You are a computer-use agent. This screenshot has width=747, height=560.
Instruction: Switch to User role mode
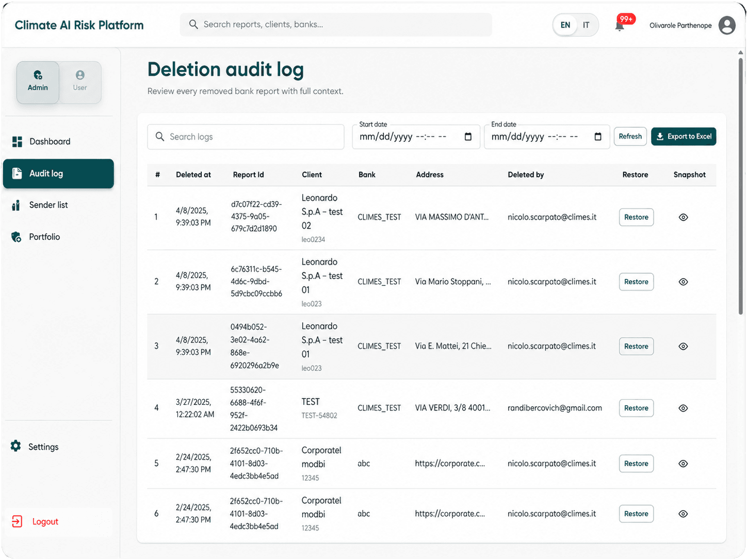(80, 82)
